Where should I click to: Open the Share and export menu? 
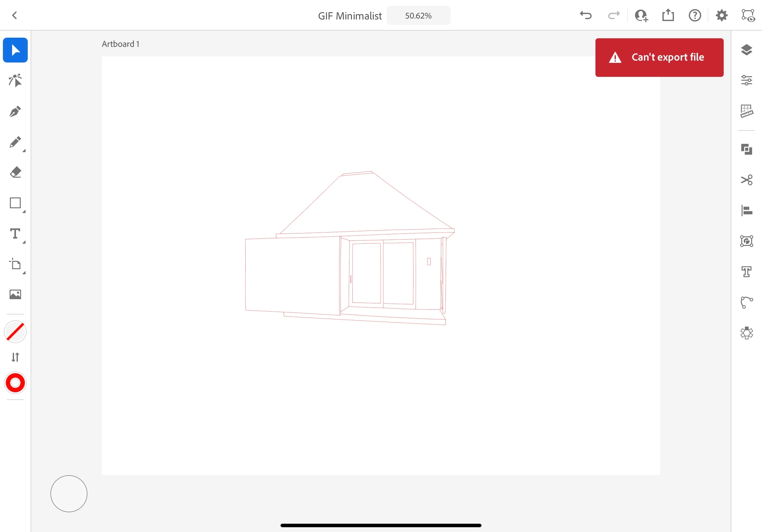668,15
